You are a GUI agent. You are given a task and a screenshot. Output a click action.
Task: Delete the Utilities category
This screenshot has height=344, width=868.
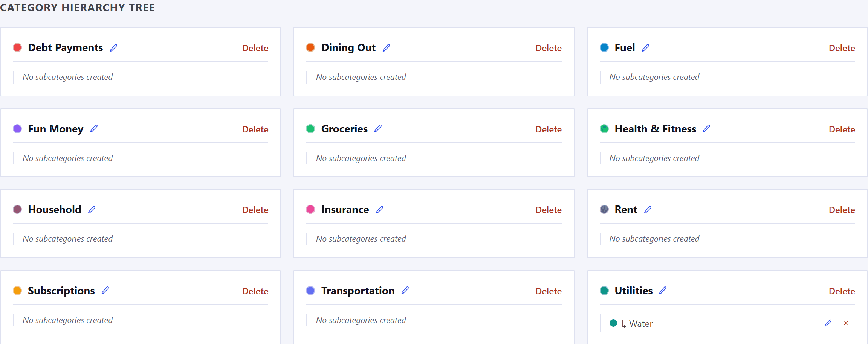pos(842,291)
